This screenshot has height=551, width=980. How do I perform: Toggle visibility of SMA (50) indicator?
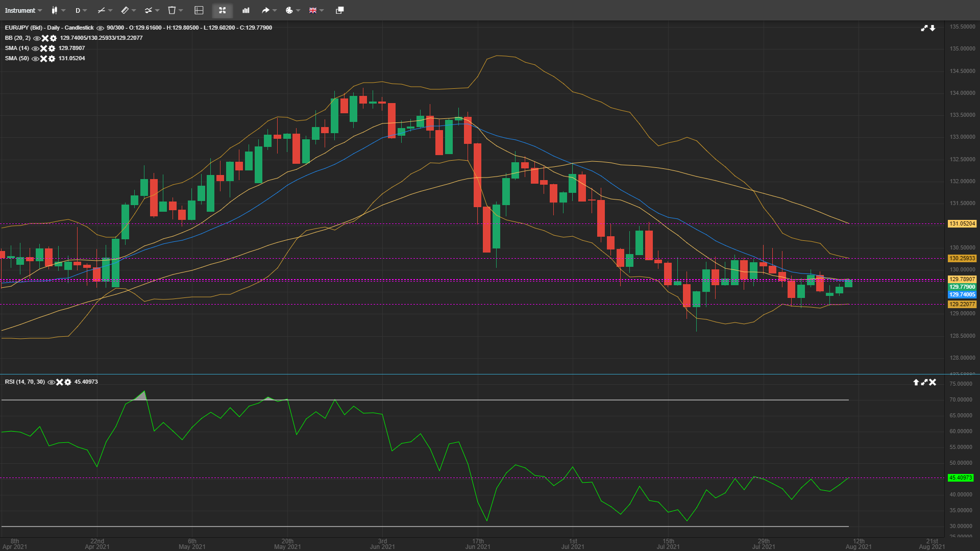click(x=35, y=59)
